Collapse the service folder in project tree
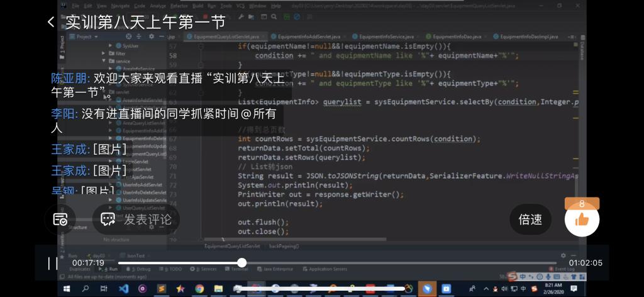The width and height of the screenshot is (644, 297). (x=104, y=61)
